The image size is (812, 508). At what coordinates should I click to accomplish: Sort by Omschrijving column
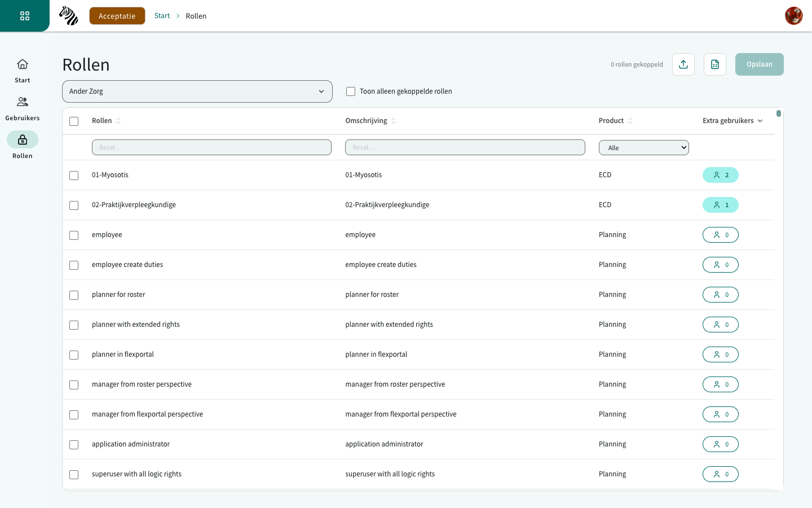click(394, 121)
